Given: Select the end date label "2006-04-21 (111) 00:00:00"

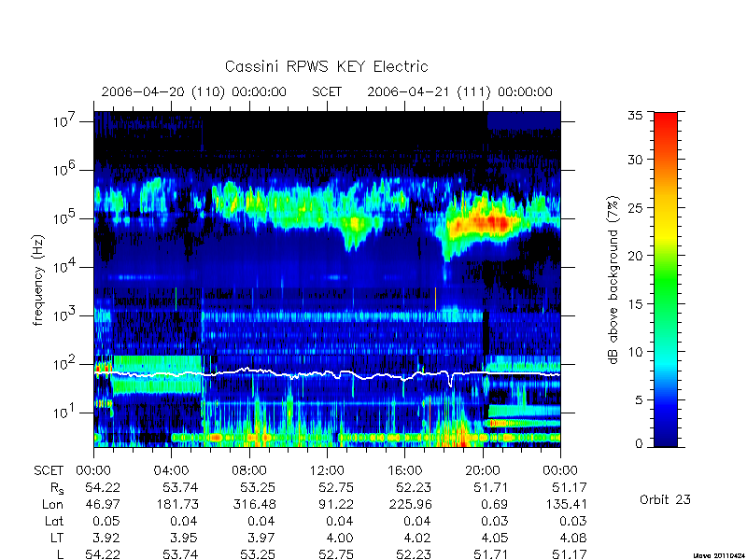Looking at the screenshot, I should click(459, 91).
